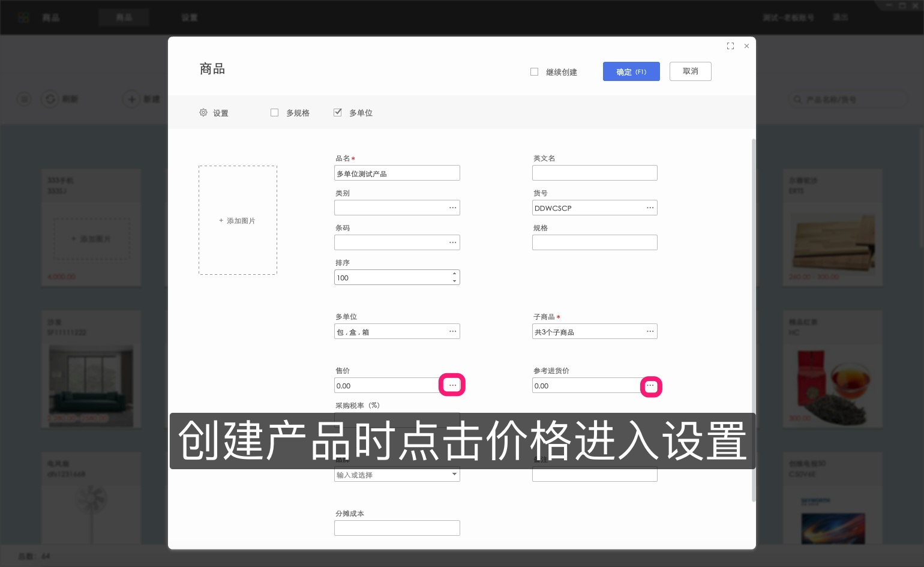This screenshot has width=924, height=567.
Task: Click the plus 新建 icon behind the dialog
Action: (131, 99)
